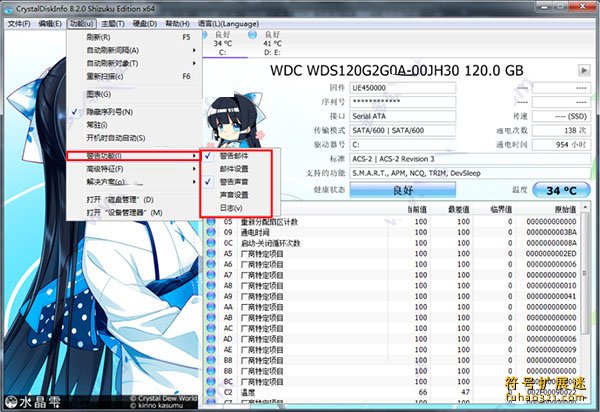Click status orb of row AA
The width and height of the screenshot is (600, 412).
tap(211, 307)
